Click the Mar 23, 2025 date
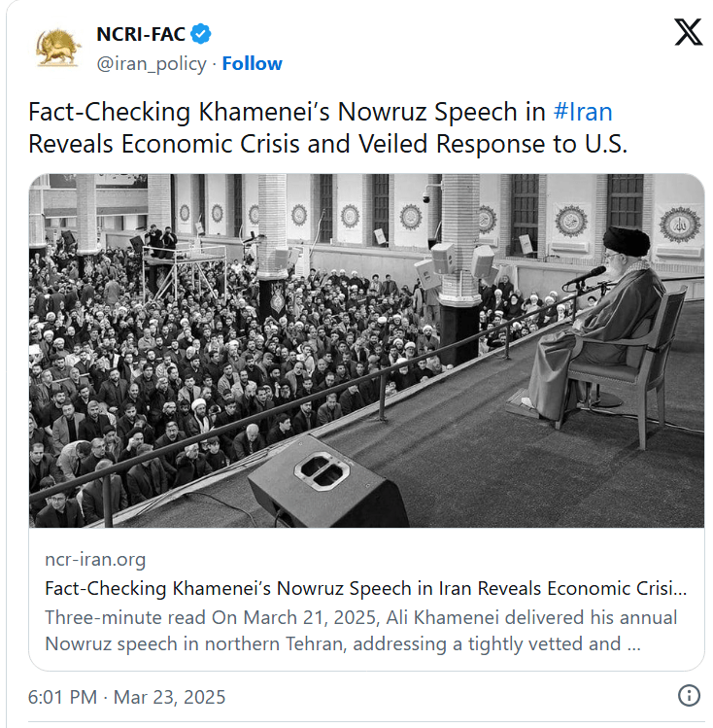This screenshot has height=728, width=713. (x=170, y=697)
